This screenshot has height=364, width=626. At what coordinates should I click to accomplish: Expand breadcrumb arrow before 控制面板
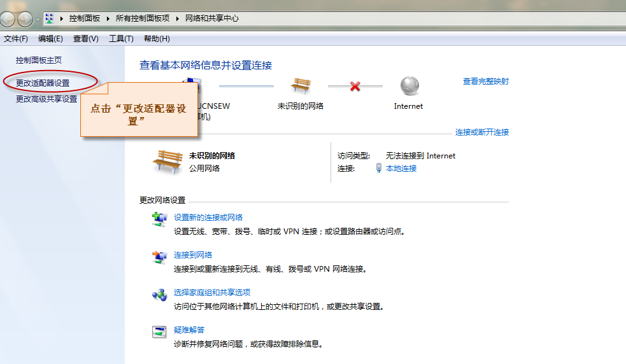tap(62, 18)
